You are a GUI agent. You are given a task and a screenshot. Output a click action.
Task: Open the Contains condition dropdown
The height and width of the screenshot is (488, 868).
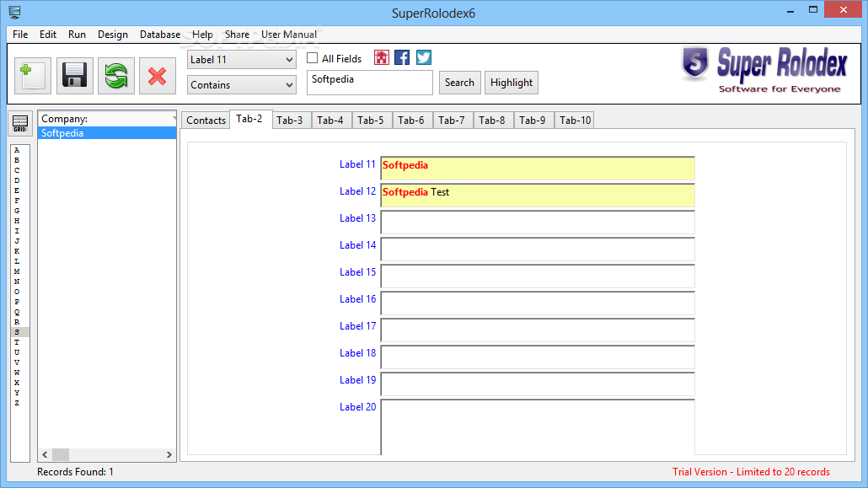point(241,85)
